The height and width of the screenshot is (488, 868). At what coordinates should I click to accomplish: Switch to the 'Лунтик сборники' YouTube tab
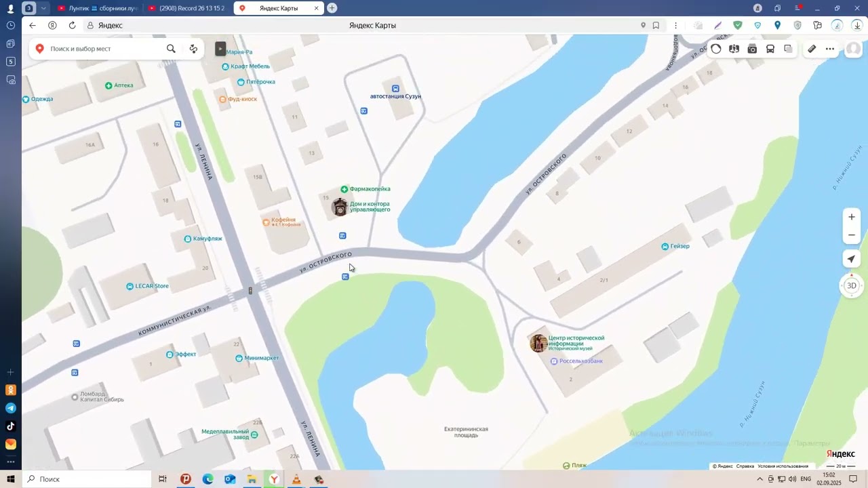click(98, 8)
